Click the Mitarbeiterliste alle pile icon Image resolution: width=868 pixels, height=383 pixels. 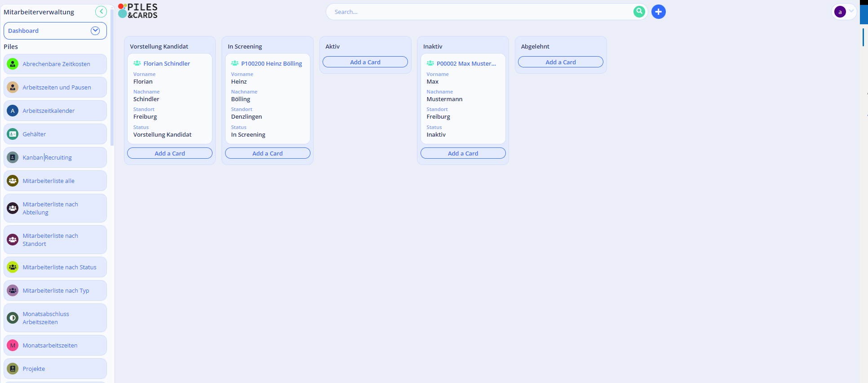pyautogui.click(x=13, y=181)
